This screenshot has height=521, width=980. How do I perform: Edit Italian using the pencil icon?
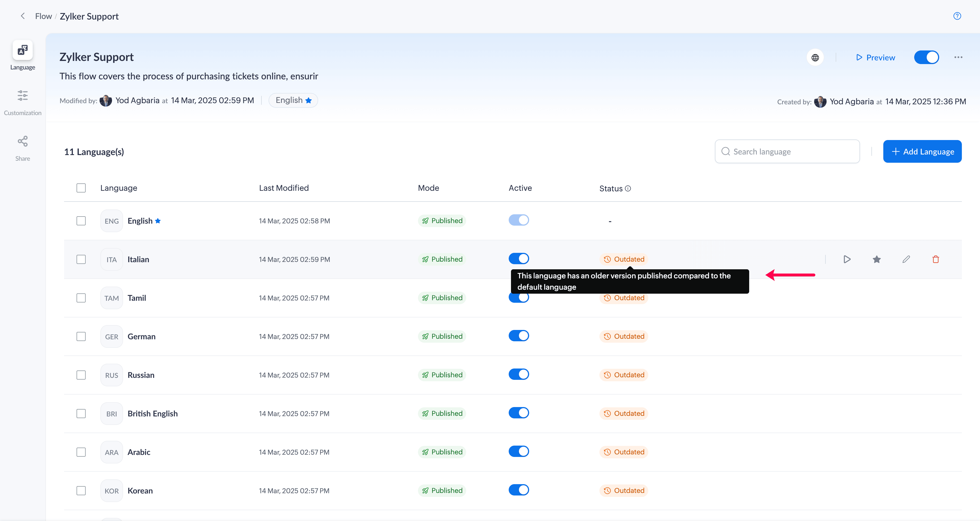click(906, 259)
